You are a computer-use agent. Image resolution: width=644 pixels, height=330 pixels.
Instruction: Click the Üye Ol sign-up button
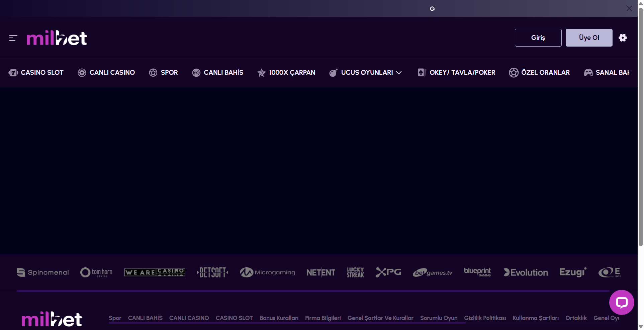(589, 38)
